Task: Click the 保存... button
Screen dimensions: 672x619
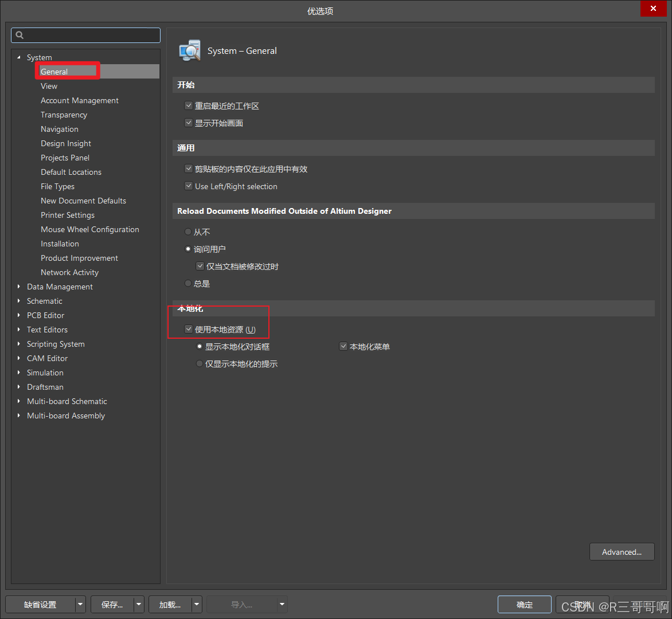Action: click(112, 605)
